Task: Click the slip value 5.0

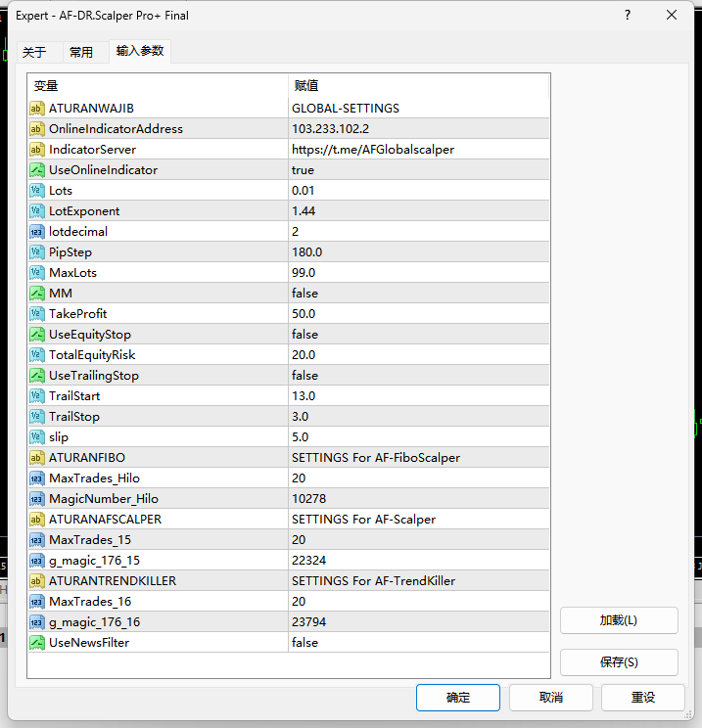Action: click(x=301, y=436)
